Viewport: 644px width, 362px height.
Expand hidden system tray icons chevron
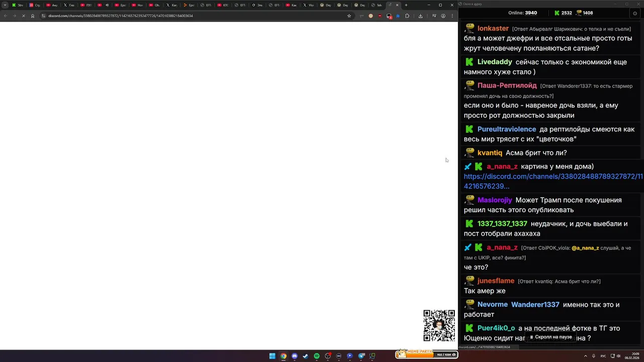(x=586, y=356)
